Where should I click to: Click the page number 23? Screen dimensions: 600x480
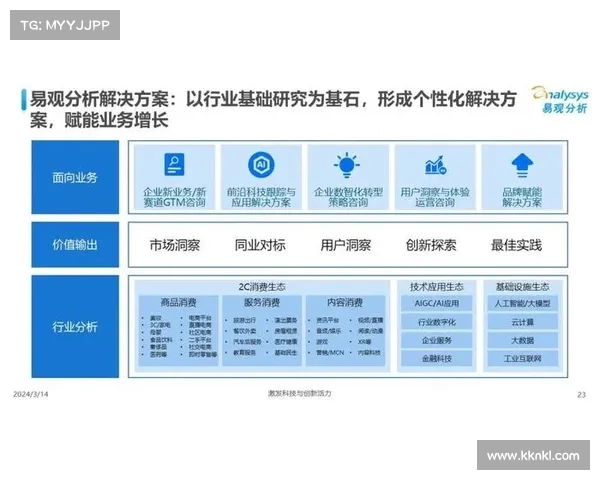(582, 395)
